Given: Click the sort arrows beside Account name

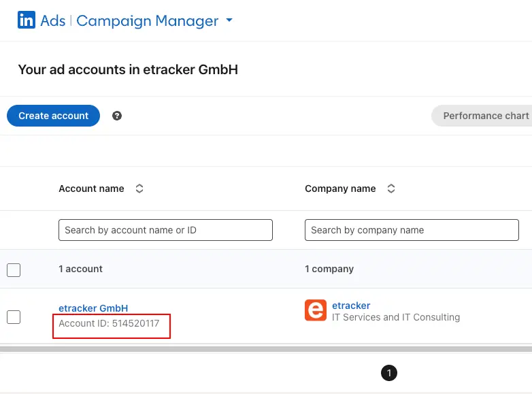Looking at the screenshot, I should [x=139, y=189].
